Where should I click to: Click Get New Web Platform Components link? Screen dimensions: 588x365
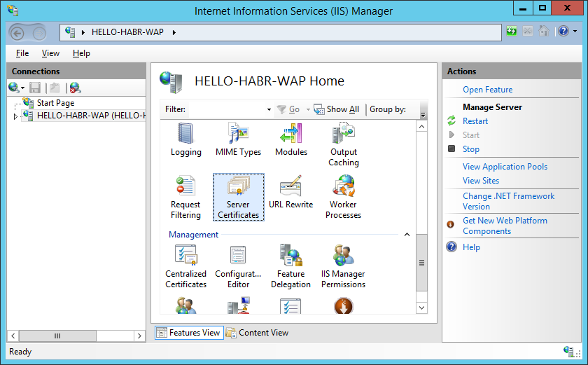[x=505, y=226]
